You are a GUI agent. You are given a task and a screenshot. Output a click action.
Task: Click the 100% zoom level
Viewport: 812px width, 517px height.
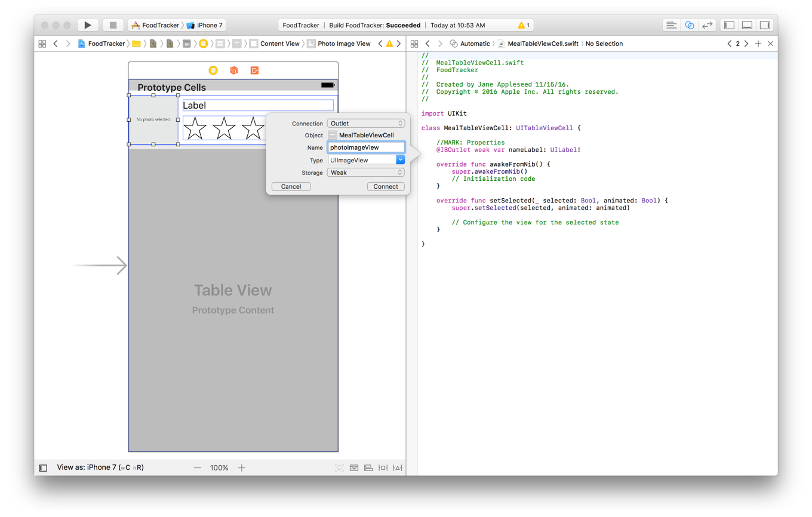219,467
